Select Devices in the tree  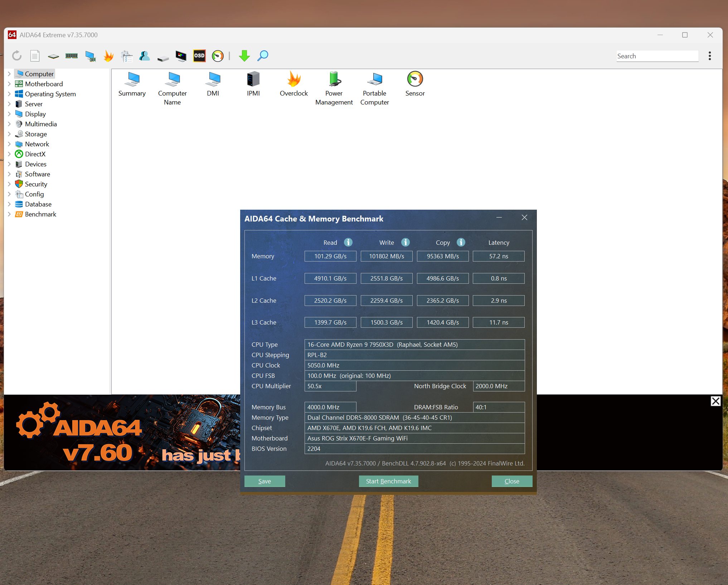pyautogui.click(x=35, y=164)
